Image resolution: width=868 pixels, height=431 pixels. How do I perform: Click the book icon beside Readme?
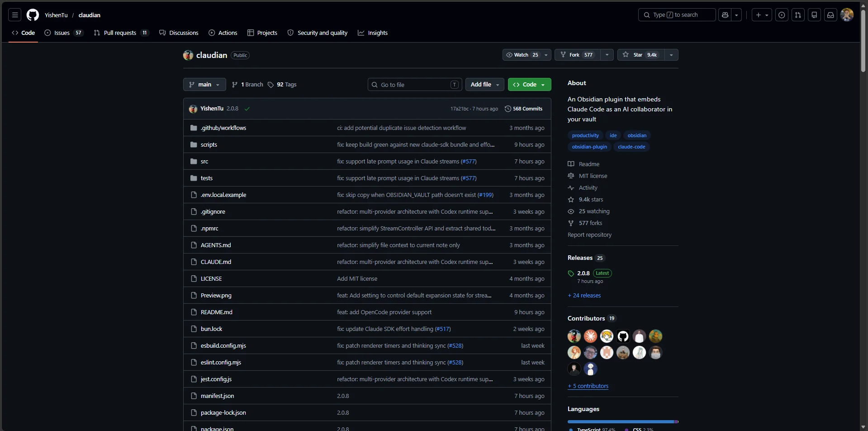tap(571, 164)
